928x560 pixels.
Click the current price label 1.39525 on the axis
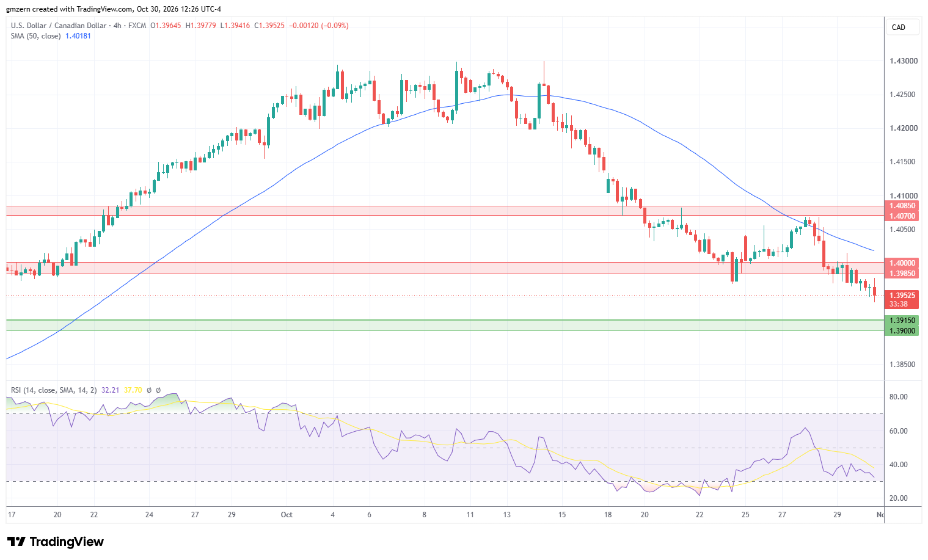[x=902, y=296]
